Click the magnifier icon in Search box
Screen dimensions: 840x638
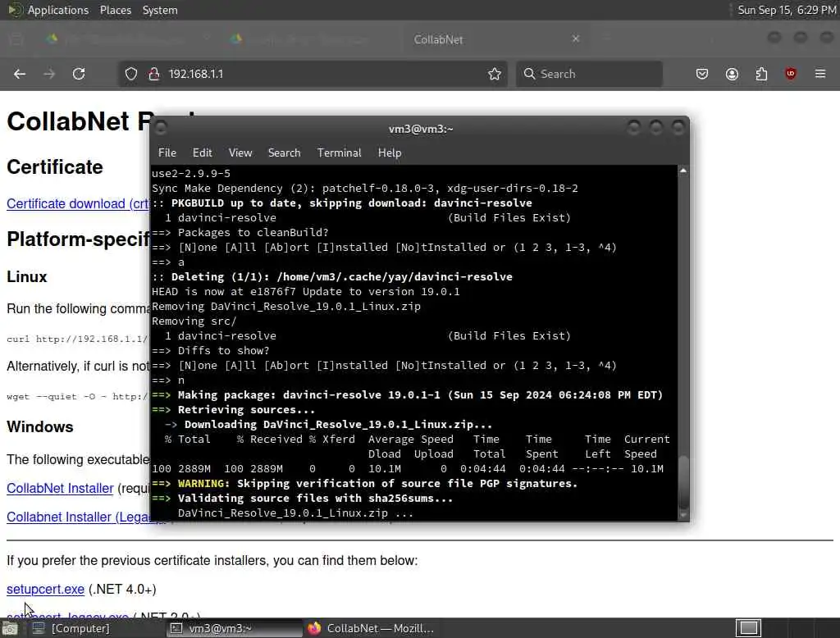tap(529, 74)
